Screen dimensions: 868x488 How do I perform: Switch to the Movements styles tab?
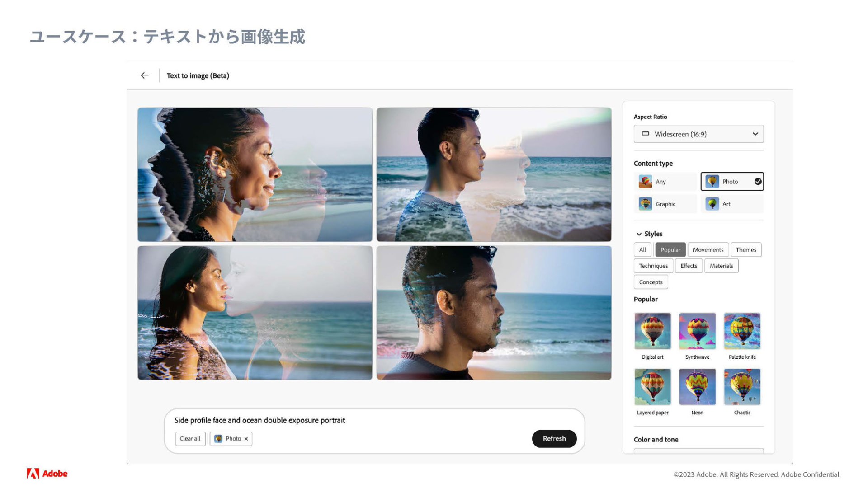708,250
